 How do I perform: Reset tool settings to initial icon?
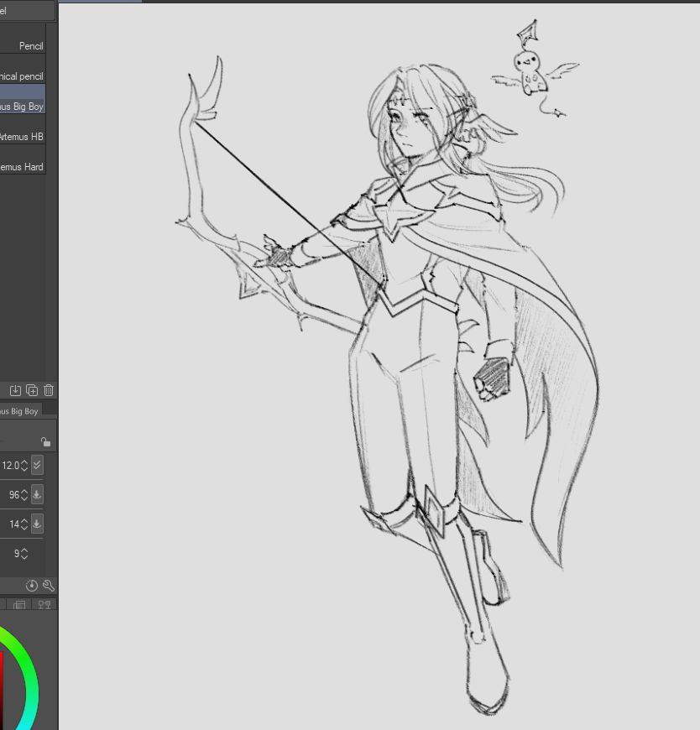32,586
